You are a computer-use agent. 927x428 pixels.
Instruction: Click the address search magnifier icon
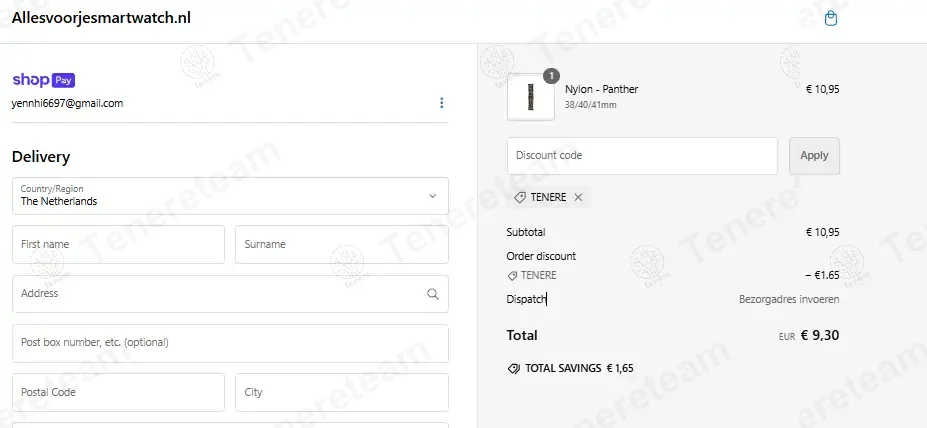(x=433, y=294)
